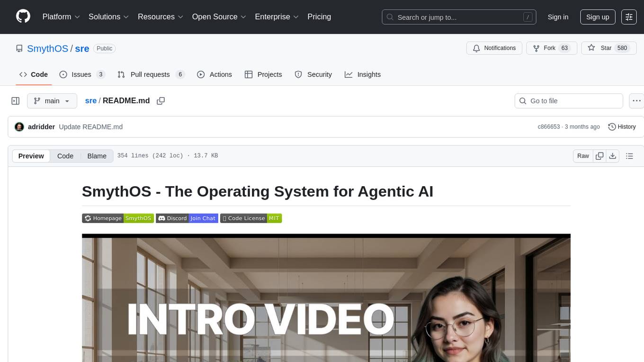Screen dimensions: 644x362
Task: Open the sre breadcrumb link
Action: tap(91, 100)
